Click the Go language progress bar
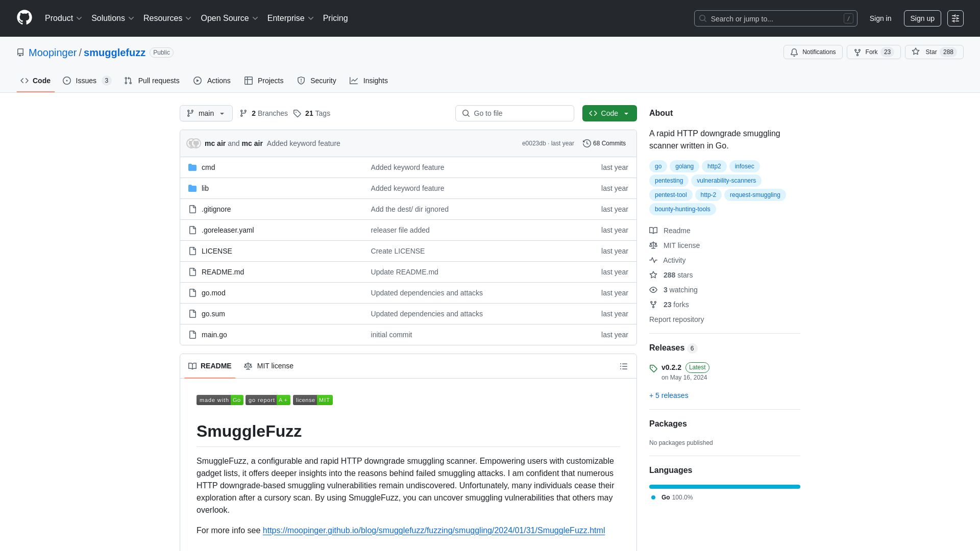980x551 pixels. (725, 487)
